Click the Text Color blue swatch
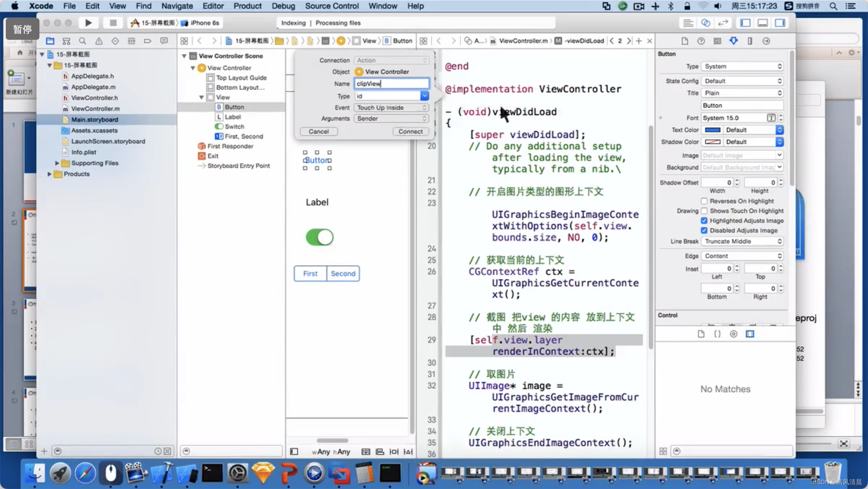Viewport: 868px width, 489px height. (712, 130)
